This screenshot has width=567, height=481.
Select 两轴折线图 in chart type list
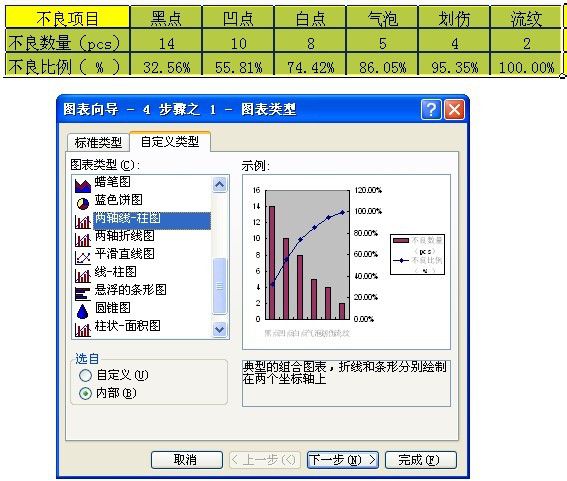point(124,236)
